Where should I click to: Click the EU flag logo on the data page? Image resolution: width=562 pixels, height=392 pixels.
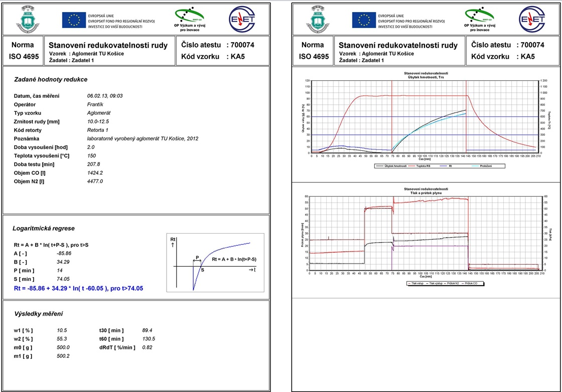coord(74,20)
